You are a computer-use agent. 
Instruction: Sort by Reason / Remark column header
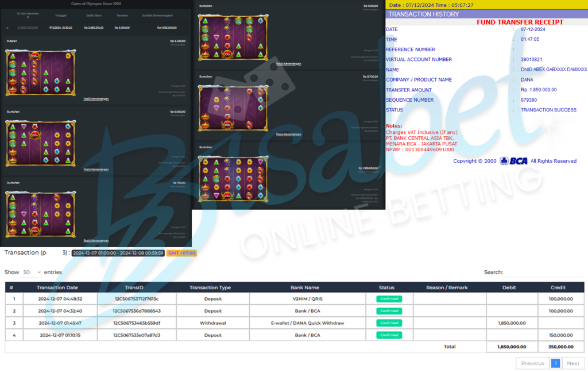[447, 287]
